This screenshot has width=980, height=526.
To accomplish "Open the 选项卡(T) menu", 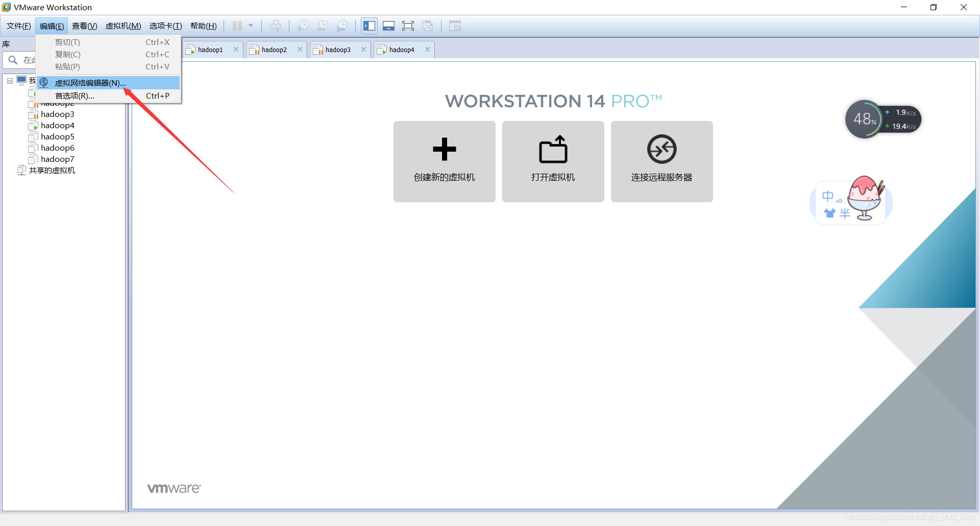I will 166,26.
